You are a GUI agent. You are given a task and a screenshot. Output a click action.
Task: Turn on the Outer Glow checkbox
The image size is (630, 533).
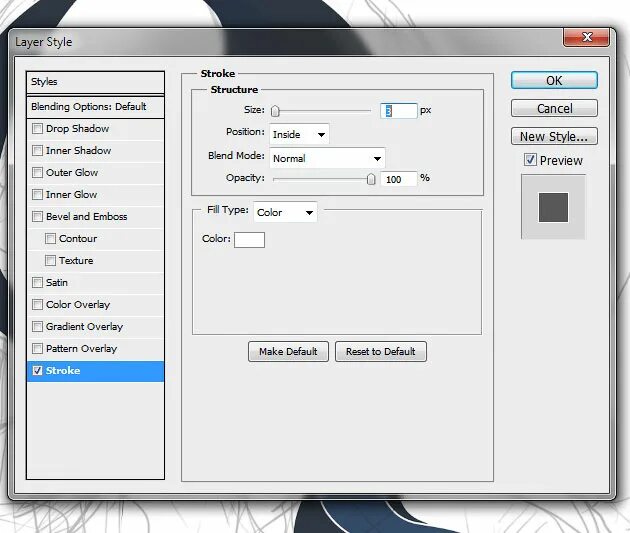click(37, 173)
